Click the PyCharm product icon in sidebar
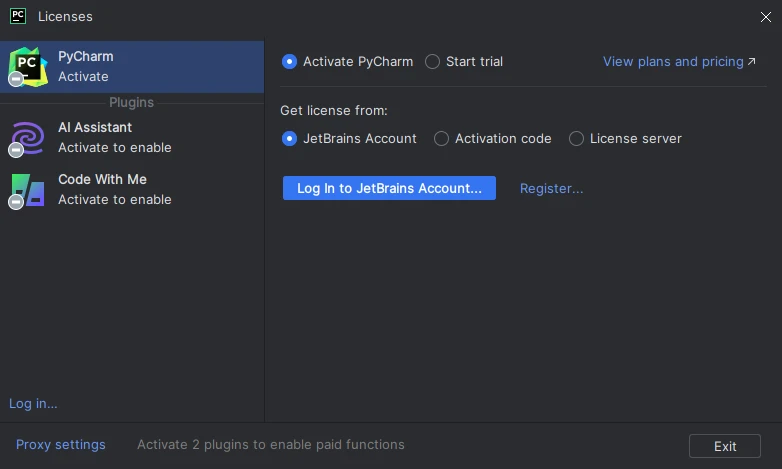This screenshot has width=782, height=469. point(27,66)
